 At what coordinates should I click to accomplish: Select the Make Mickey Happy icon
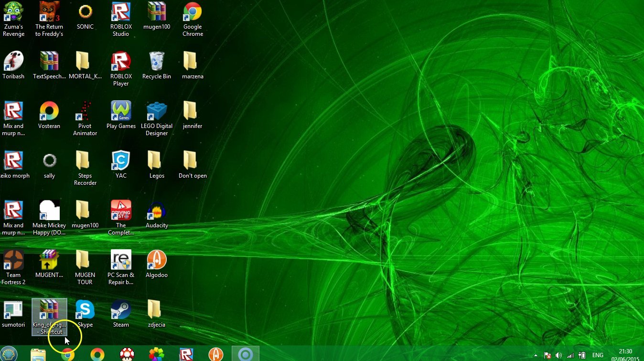(49, 218)
